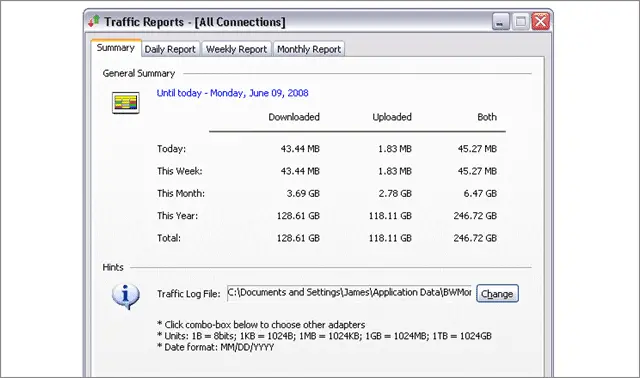Switch to the Weekly Report tab
640x378 pixels.
(x=236, y=49)
